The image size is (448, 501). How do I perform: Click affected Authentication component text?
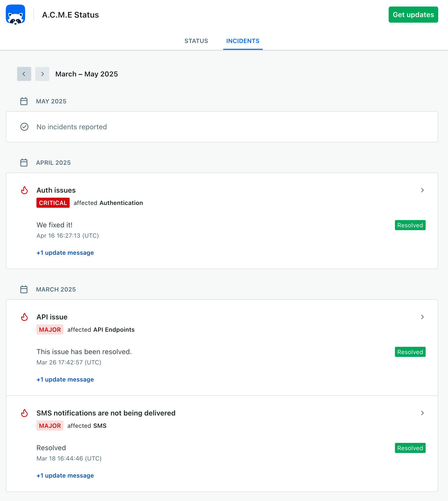(x=108, y=203)
